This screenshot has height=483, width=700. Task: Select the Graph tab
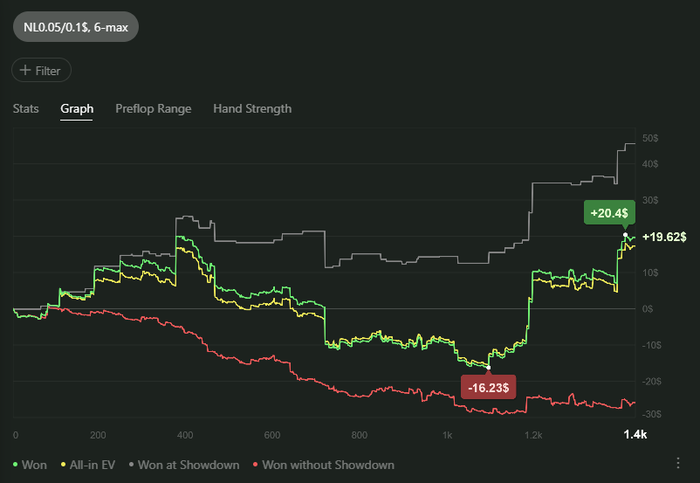[x=77, y=108]
